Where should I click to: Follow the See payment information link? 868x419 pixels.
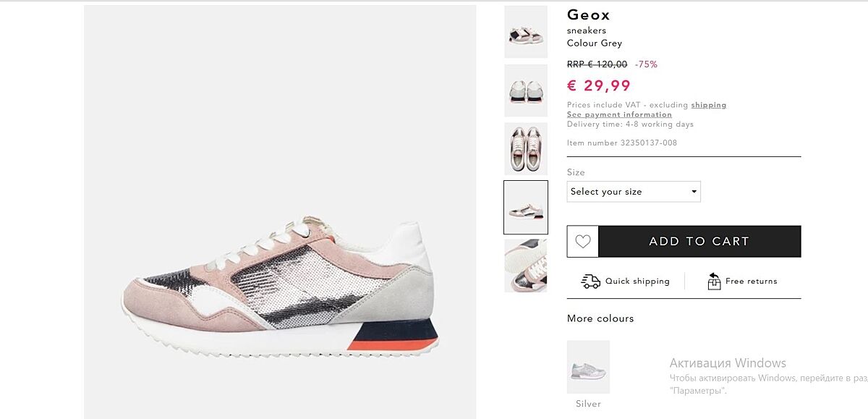pos(619,114)
